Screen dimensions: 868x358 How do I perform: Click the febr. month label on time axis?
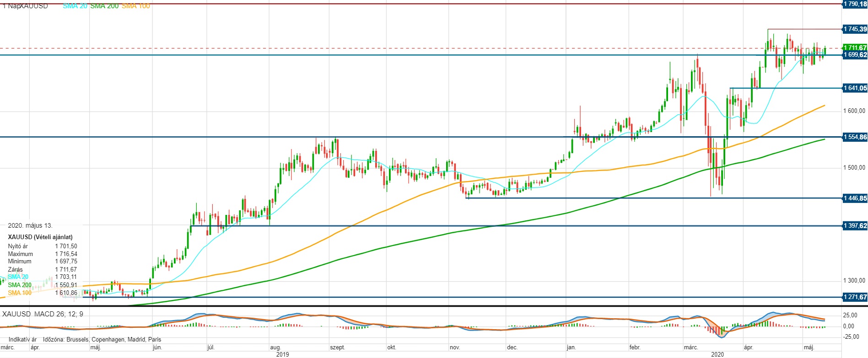click(x=635, y=347)
